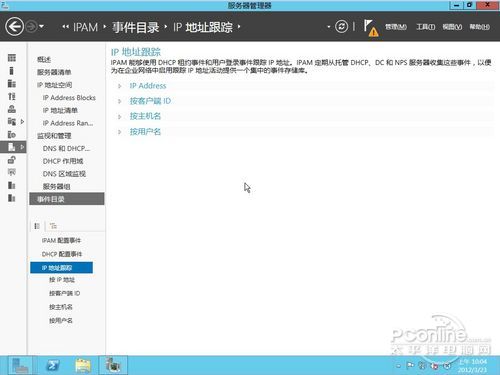Select 按 IP 地址 in event tree
The height and width of the screenshot is (375, 500).
pyautogui.click(x=62, y=280)
